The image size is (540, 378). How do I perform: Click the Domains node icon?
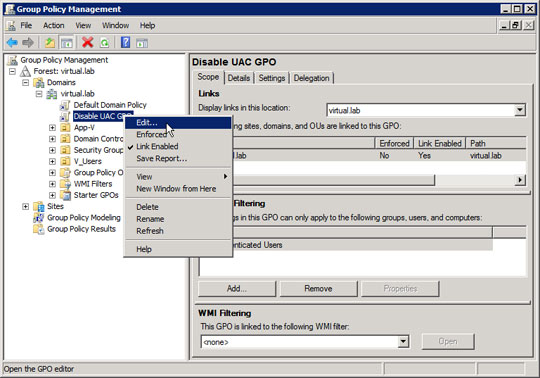[x=39, y=83]
